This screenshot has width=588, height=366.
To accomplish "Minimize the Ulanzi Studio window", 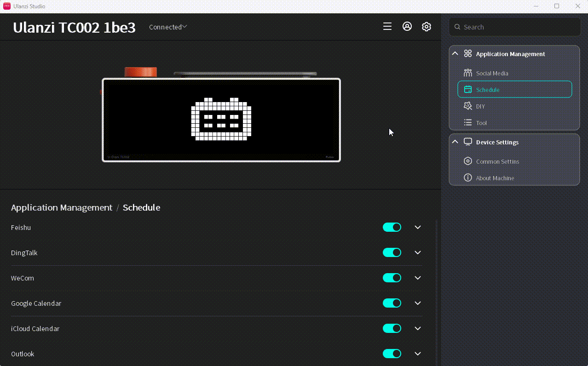I will pos(536,6).
